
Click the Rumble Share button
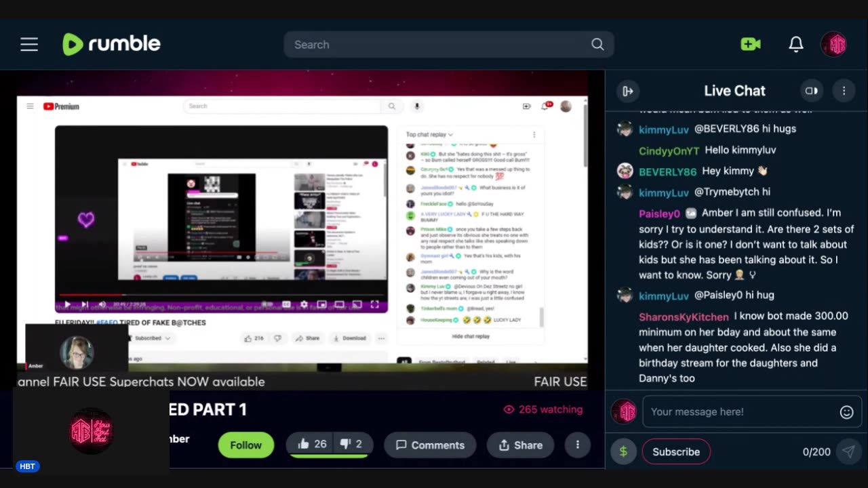(520, 445)
